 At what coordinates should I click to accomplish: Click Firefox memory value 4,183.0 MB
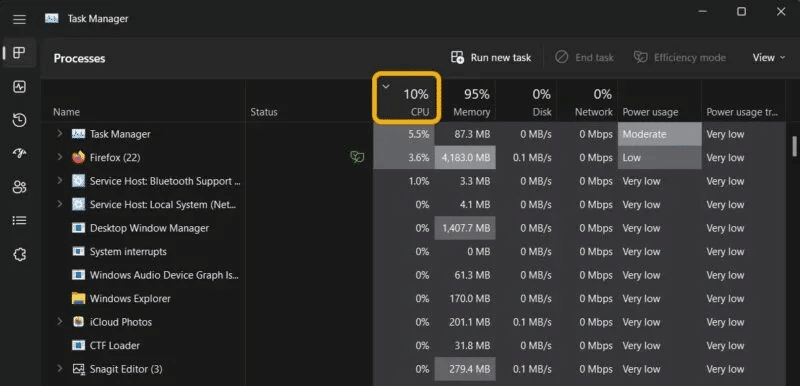click(x=465, y=158)
